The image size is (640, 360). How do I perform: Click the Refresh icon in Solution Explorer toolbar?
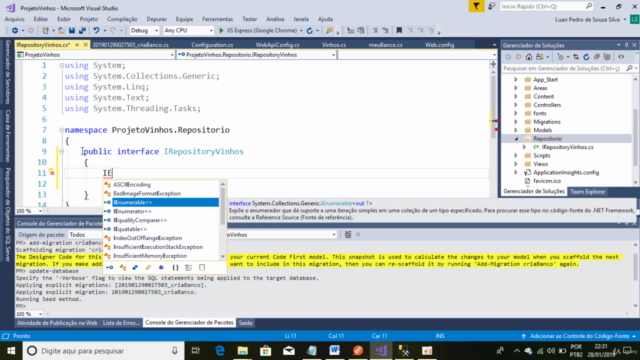pos(586,57)
